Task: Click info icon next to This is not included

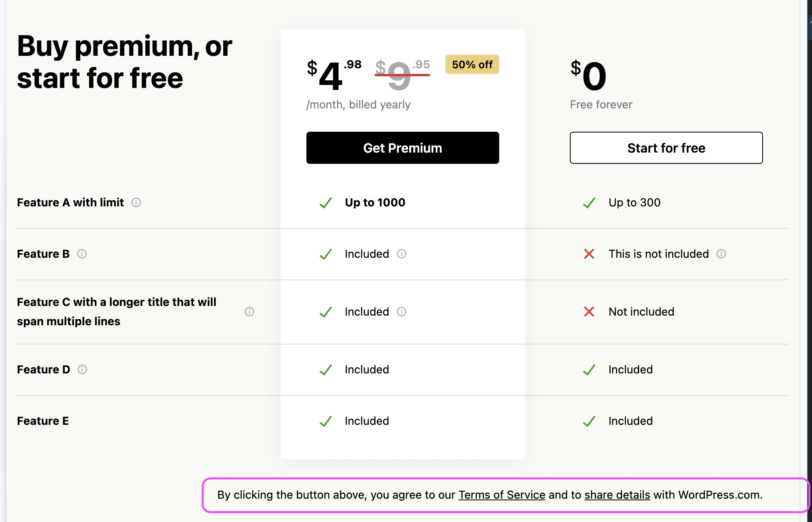Action: (721, 254)
